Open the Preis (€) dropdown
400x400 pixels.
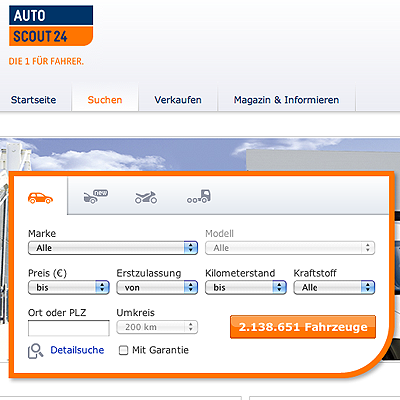(x=69, y=287)
